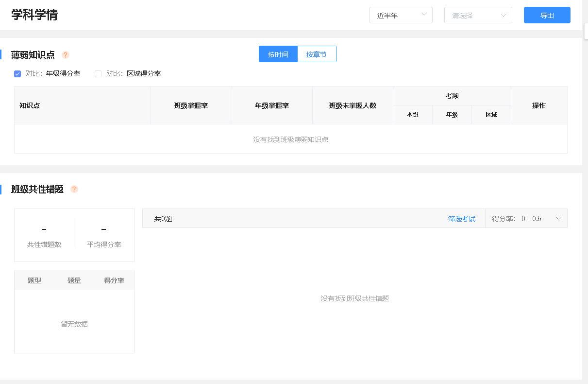Click the 年级掌握率 column header
Image resolution: width=588 pixels, height=384 pixels.
[x=272, y=105]
